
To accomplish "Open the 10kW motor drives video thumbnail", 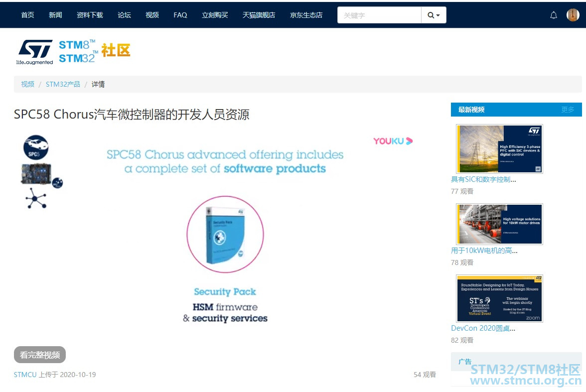I will pos(499,224).
